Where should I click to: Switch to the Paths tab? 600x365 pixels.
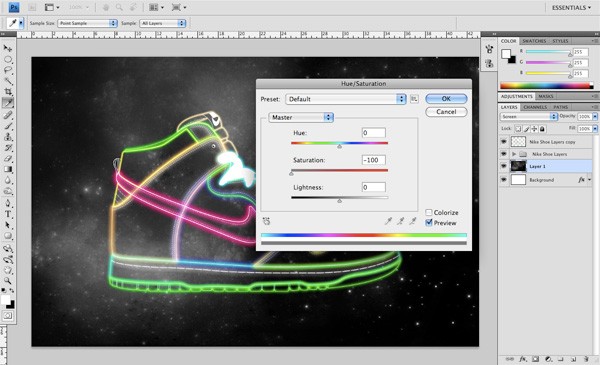click(560, 107)
